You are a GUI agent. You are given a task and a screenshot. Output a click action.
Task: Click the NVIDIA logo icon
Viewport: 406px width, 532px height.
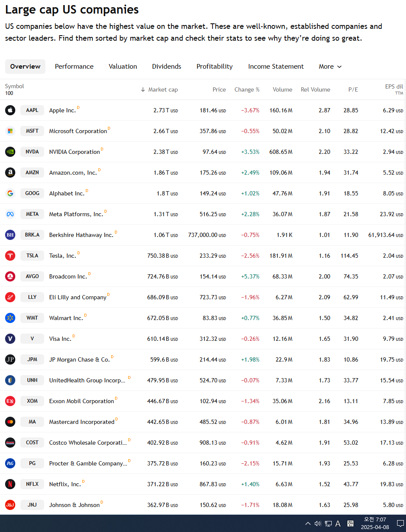(x=10, y=152)
